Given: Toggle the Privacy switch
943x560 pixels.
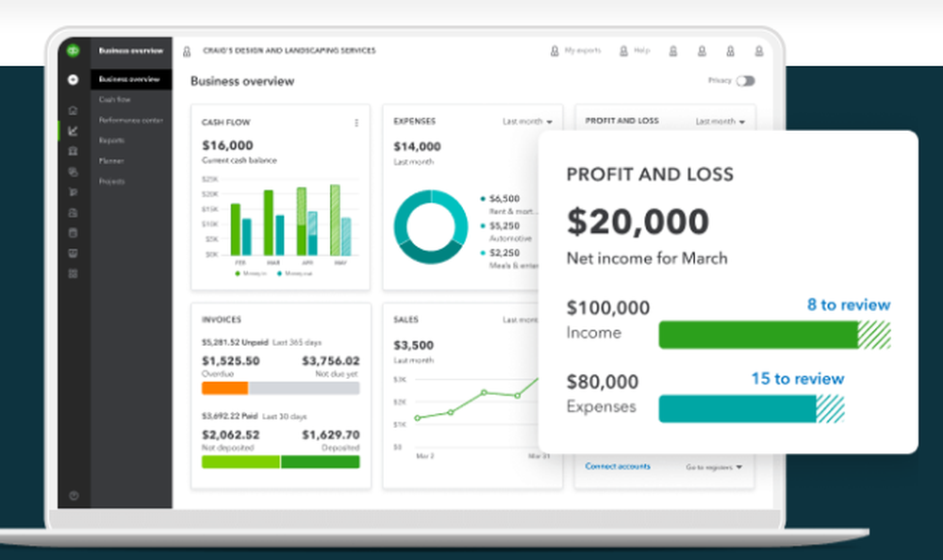Looking at the screenshot, I should tap(746, 80).
